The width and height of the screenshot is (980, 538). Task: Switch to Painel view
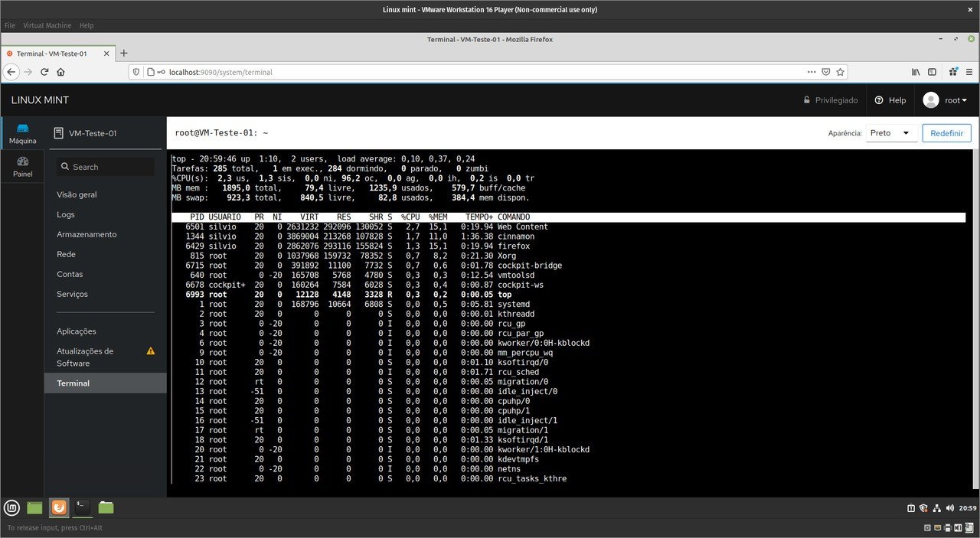22,167
